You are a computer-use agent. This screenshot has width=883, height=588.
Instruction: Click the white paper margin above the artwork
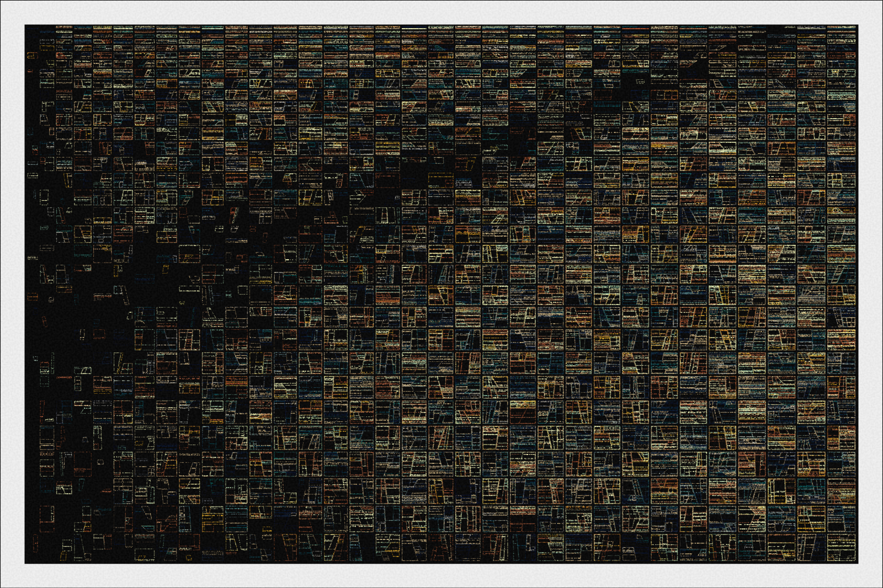(x=441, y=12)
